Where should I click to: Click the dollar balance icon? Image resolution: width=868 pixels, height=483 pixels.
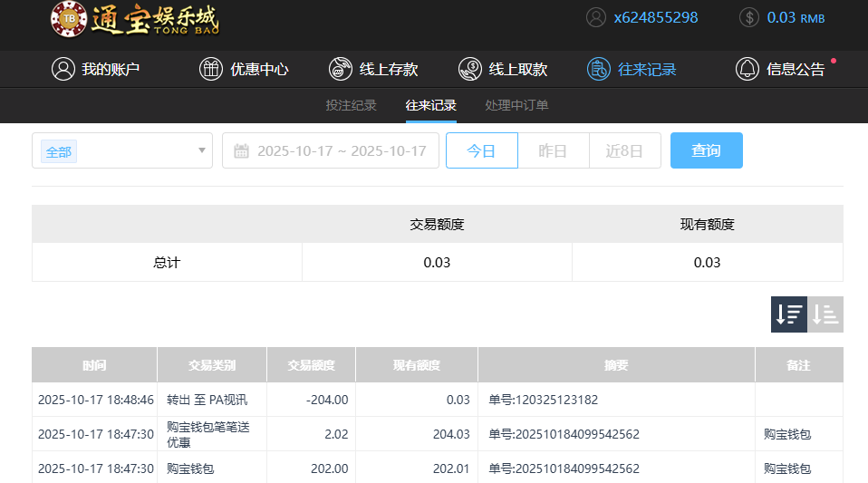click(748, 17)
